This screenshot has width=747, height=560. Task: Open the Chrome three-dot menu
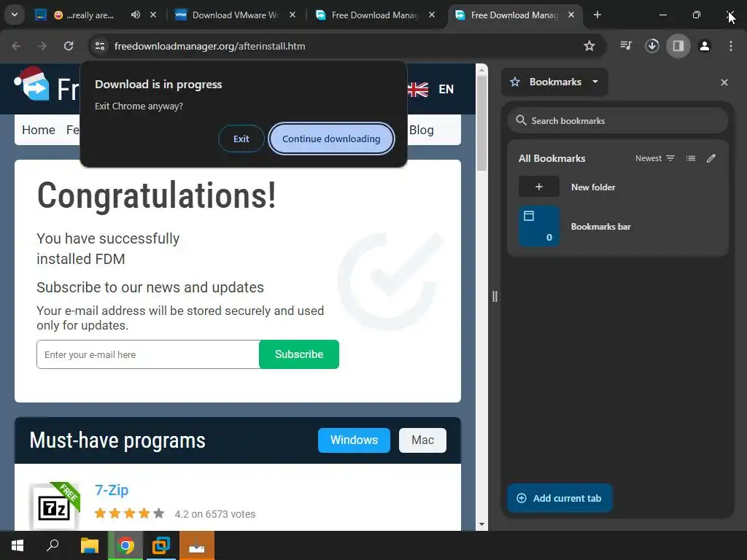731,46
